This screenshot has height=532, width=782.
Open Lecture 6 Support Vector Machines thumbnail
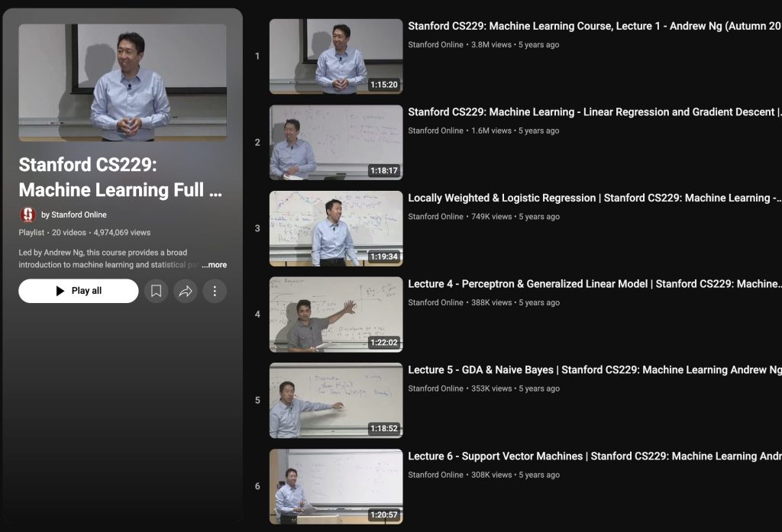(x=335, y=486)
